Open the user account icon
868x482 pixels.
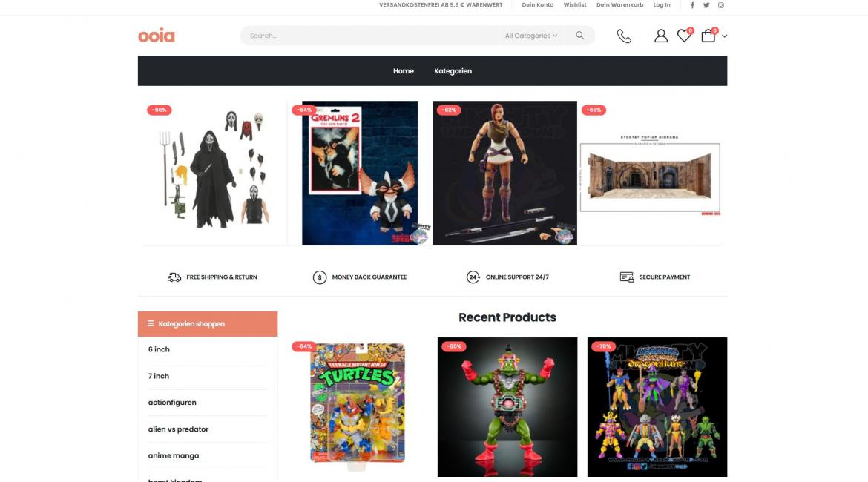pyautogui.click(x=660, y=36)
